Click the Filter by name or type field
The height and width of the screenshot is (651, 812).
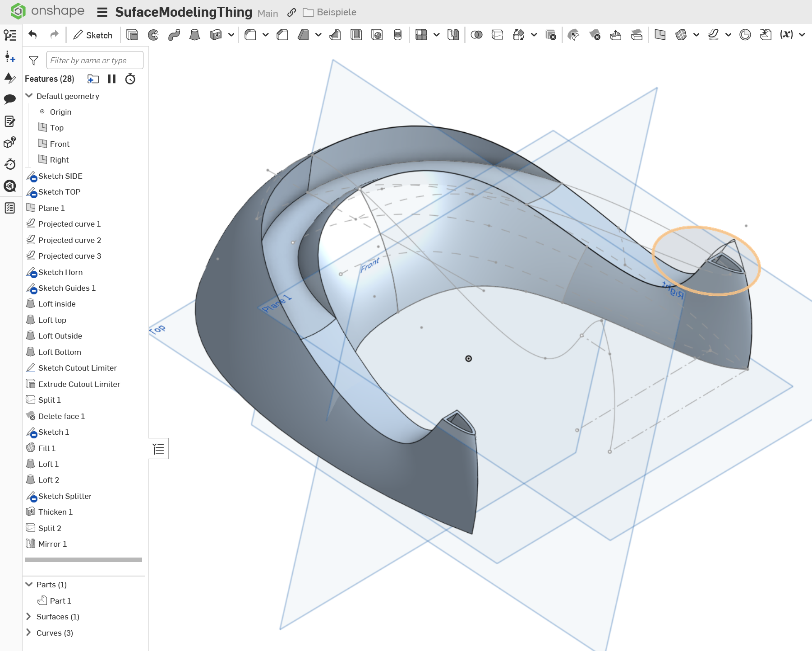tap(95, 60)
